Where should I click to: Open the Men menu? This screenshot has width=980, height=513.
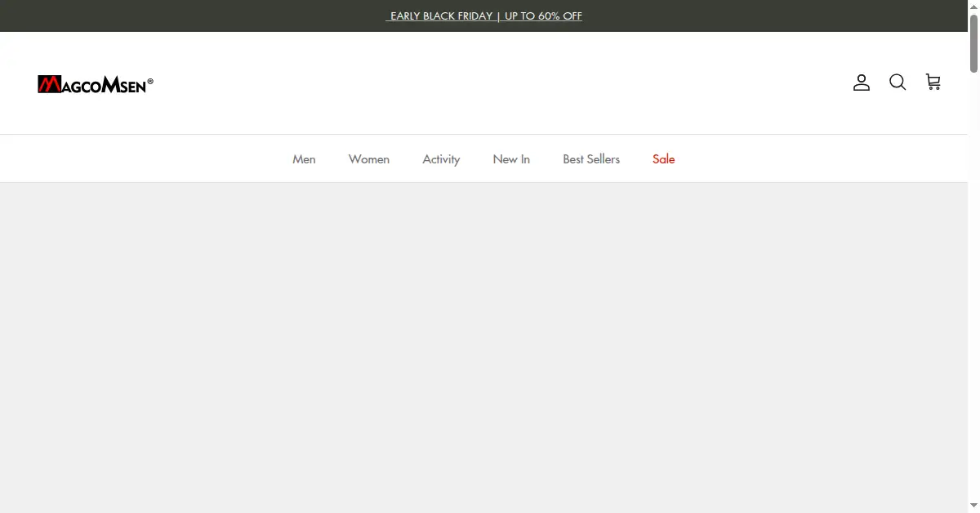click(x=304, y=159)
